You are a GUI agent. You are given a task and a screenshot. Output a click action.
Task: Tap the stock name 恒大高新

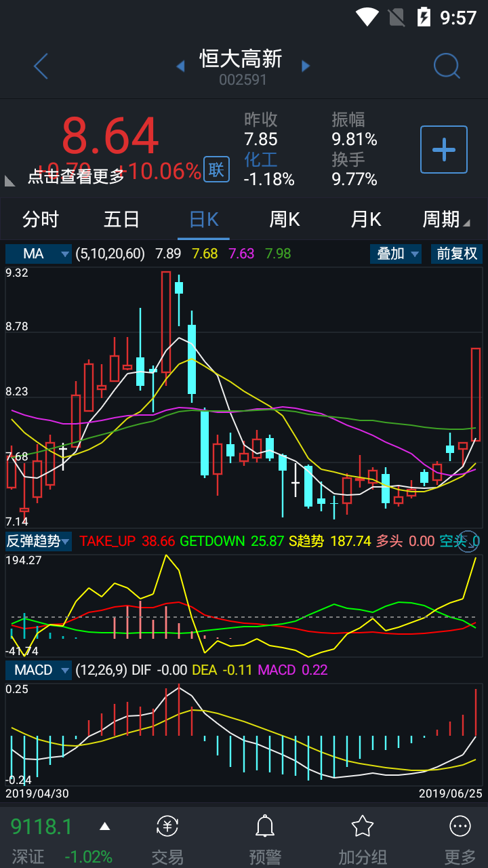click(x=241, y=59)
